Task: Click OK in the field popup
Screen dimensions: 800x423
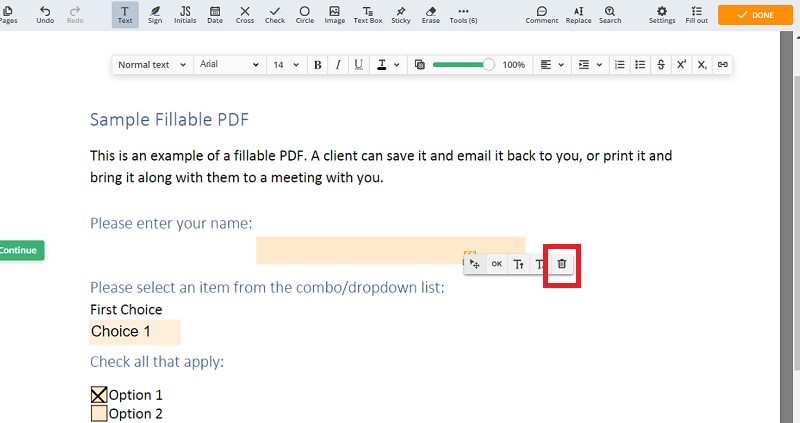Action: pyautogui.click(x=496, y=264)
